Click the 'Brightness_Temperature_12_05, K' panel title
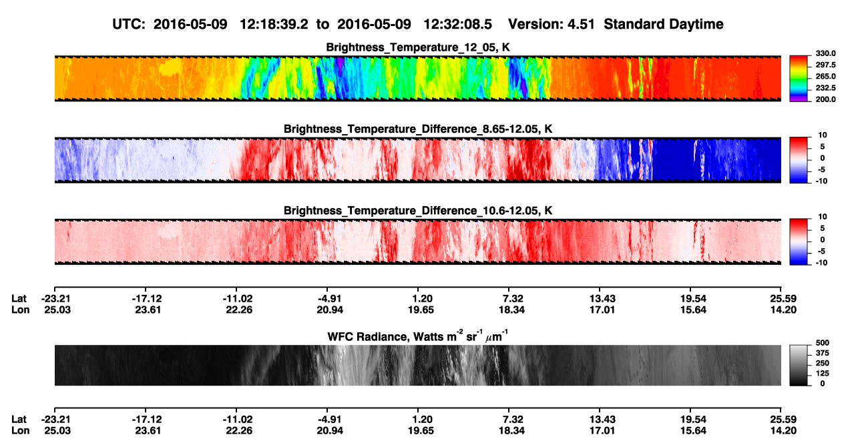This screenshot has height=445, width=868. click(418, 47)
